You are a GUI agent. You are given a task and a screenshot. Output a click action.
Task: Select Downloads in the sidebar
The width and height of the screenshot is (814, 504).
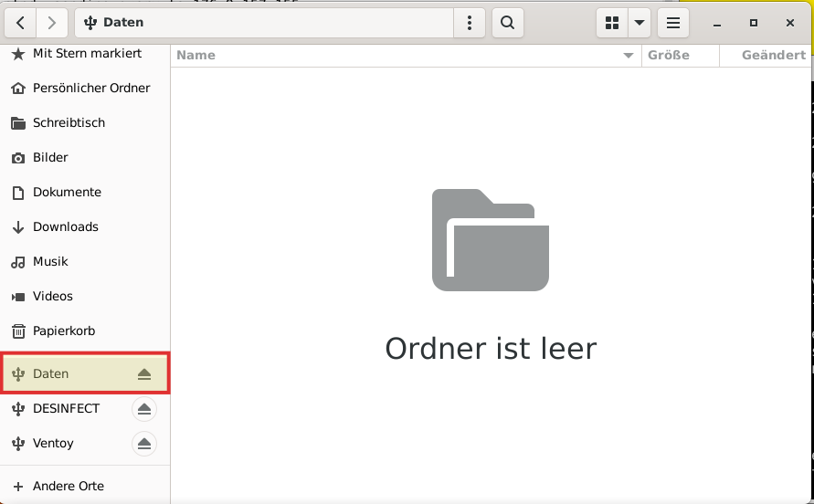tap(65, 227)
